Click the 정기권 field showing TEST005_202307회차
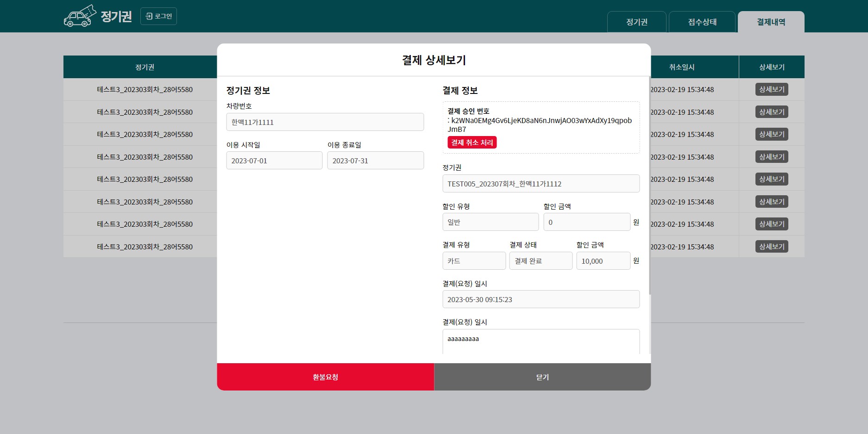Image resolution: width=868 pixels, height=434 pixels. pos(541,183)
